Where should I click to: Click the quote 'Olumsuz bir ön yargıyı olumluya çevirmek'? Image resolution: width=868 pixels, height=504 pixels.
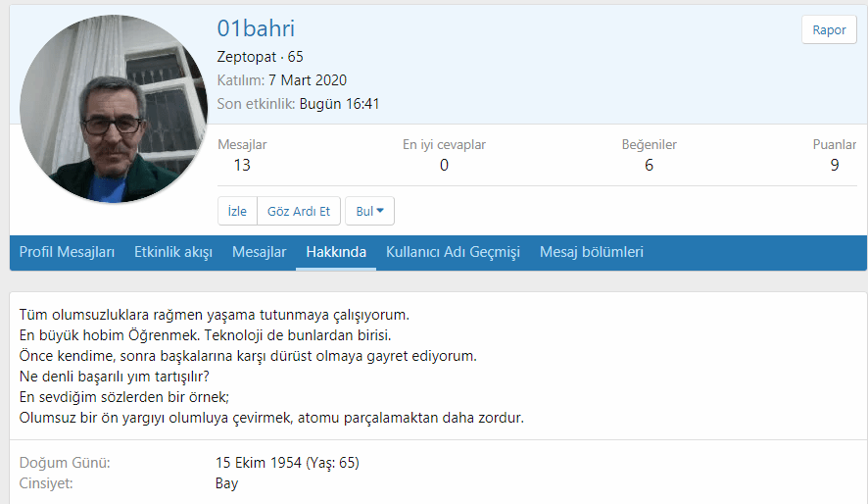pos(156,418)
